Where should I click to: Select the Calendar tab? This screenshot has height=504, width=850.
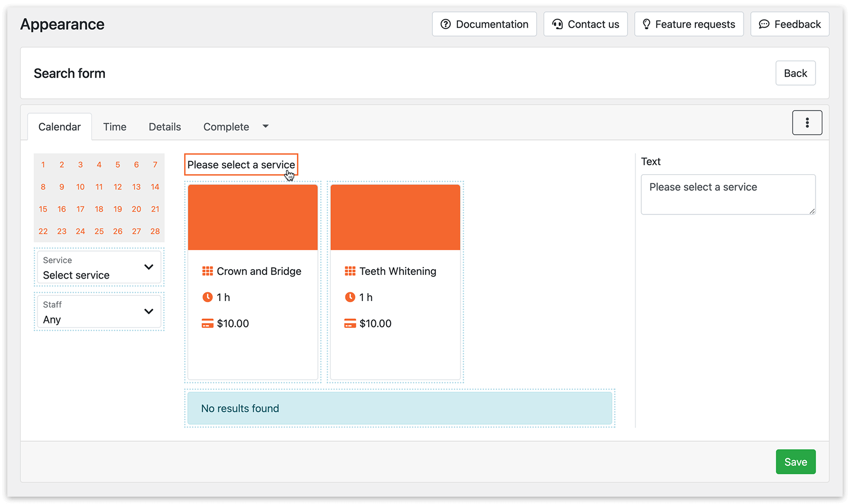coord(59,126)
